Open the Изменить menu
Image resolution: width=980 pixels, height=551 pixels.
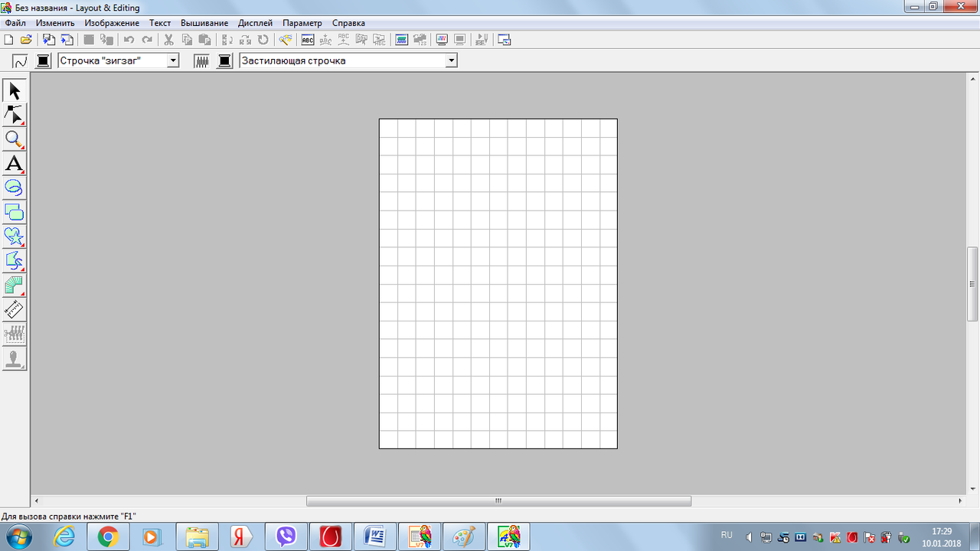(55, 23)
